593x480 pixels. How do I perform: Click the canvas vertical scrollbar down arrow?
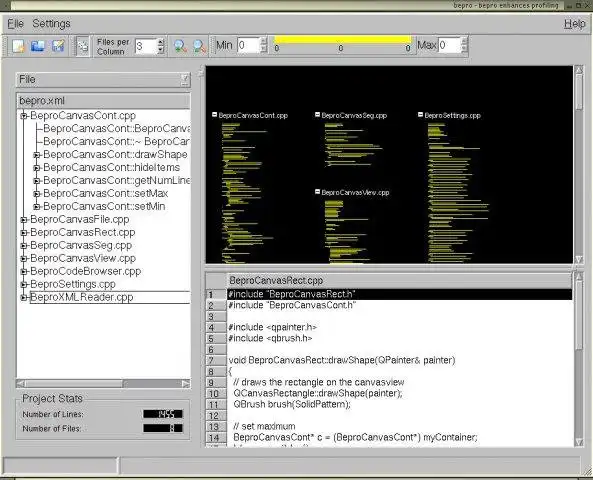(x=579, y=259)
